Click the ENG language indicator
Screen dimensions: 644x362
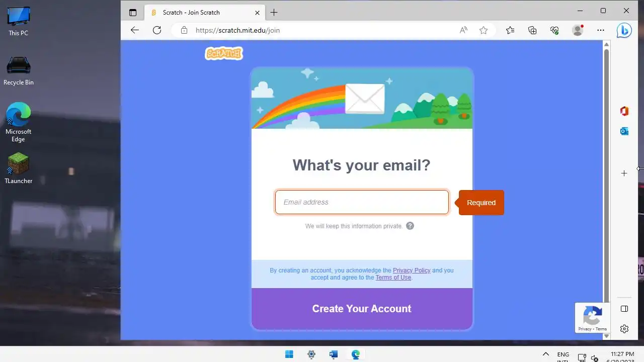563,354
